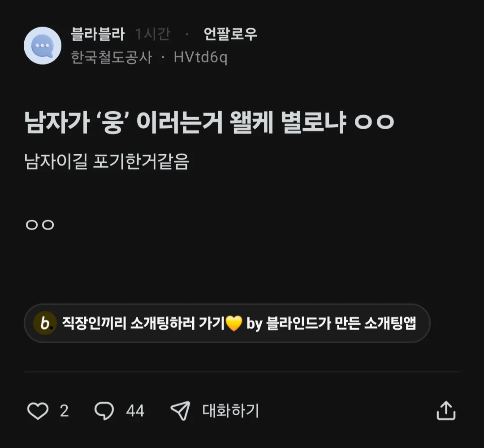Image resolution: width=484 pixels, height=448 pixels.
Task: Toggle follow with 언팔로우 button
Action: tap(230, 34)
